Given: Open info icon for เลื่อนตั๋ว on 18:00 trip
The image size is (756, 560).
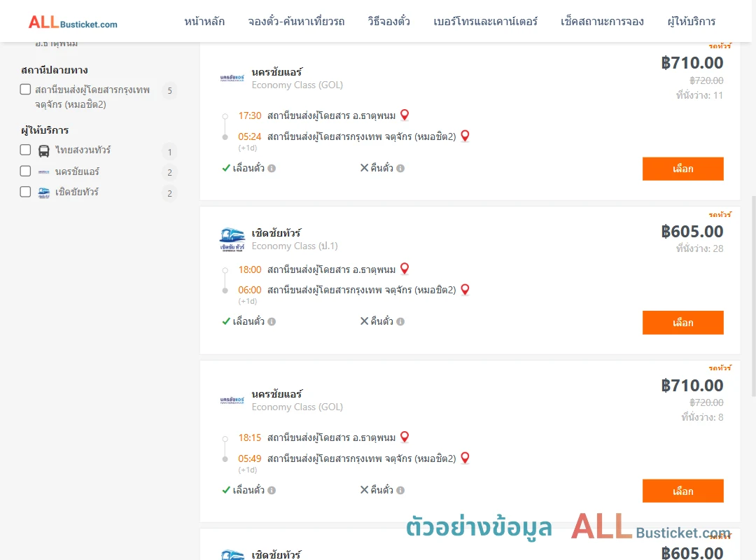Looking at the screenshot, I should (272, 322).
